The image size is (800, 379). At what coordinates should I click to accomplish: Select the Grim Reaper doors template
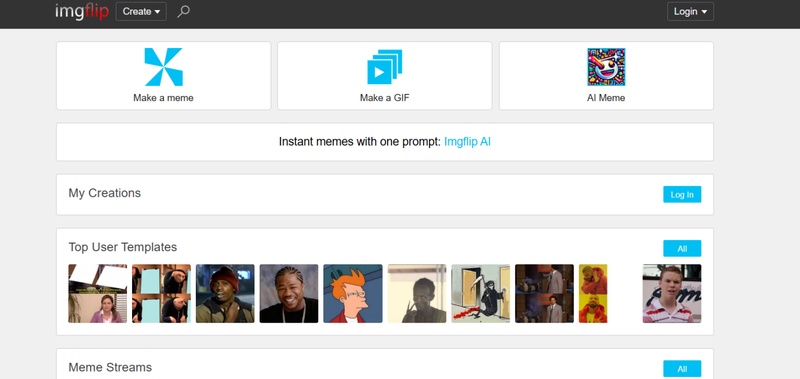pos(481,293)
